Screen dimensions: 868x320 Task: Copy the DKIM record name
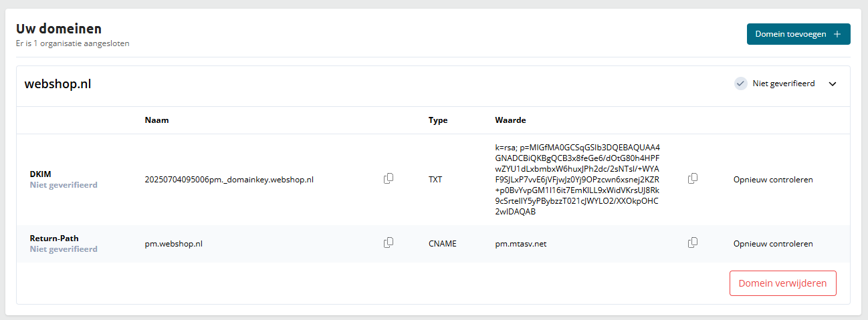[389, 179]
